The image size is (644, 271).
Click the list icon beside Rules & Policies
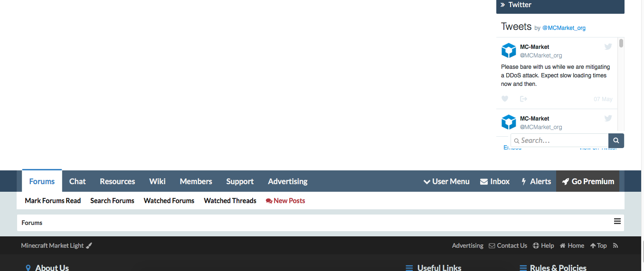point(523,268)
